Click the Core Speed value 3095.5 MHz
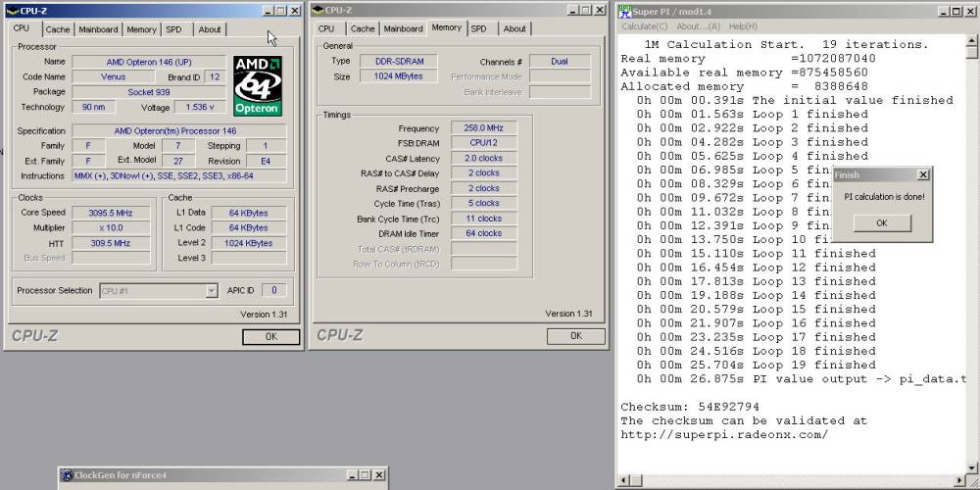 coord(111,213)
